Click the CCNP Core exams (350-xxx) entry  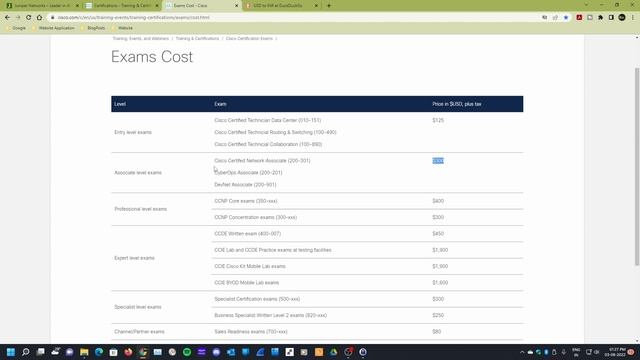(x=246, y=201)
